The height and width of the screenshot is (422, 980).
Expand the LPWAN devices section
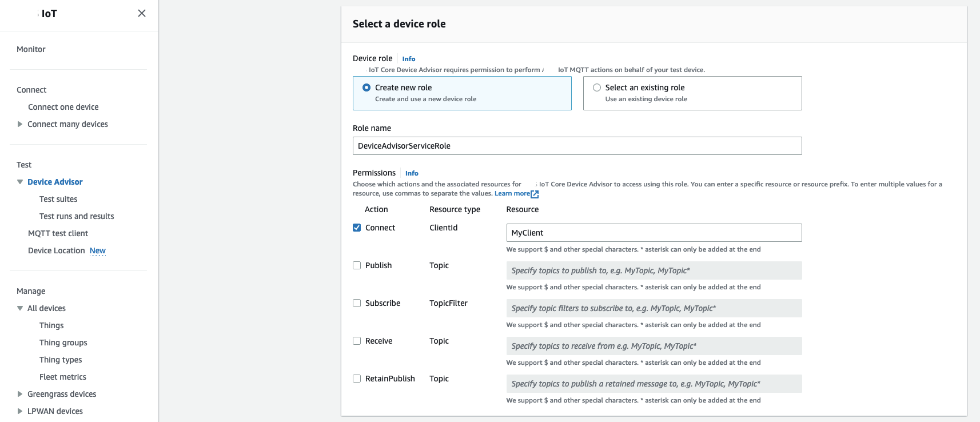pyautogui.click(x=20, y=411)
